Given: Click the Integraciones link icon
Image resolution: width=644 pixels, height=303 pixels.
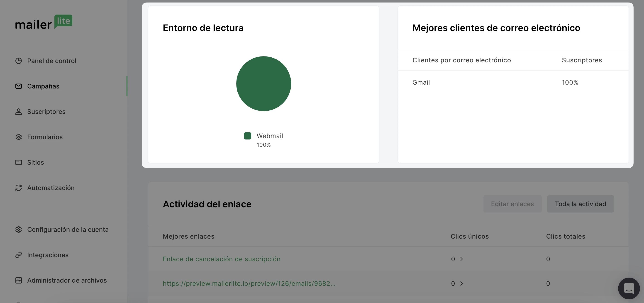Looking at the screenshot, I should (x=19, y=255).
